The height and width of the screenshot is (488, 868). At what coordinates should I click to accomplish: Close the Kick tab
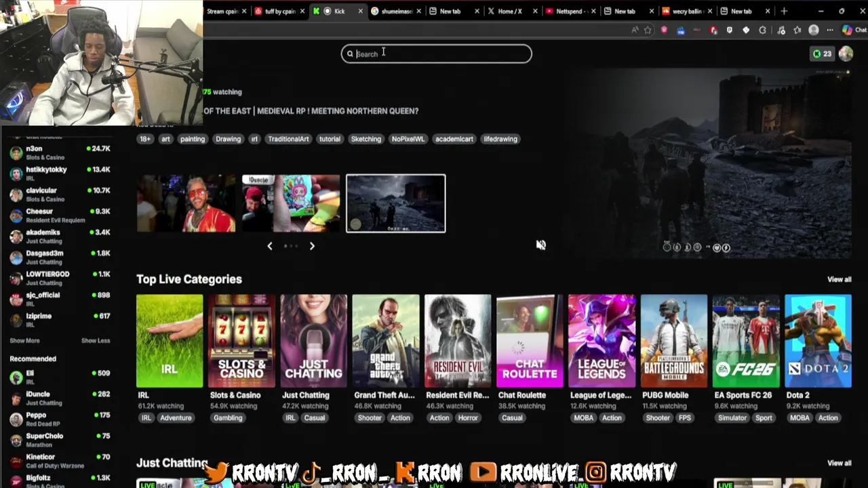pyautogui.click(x=360, y=11)
